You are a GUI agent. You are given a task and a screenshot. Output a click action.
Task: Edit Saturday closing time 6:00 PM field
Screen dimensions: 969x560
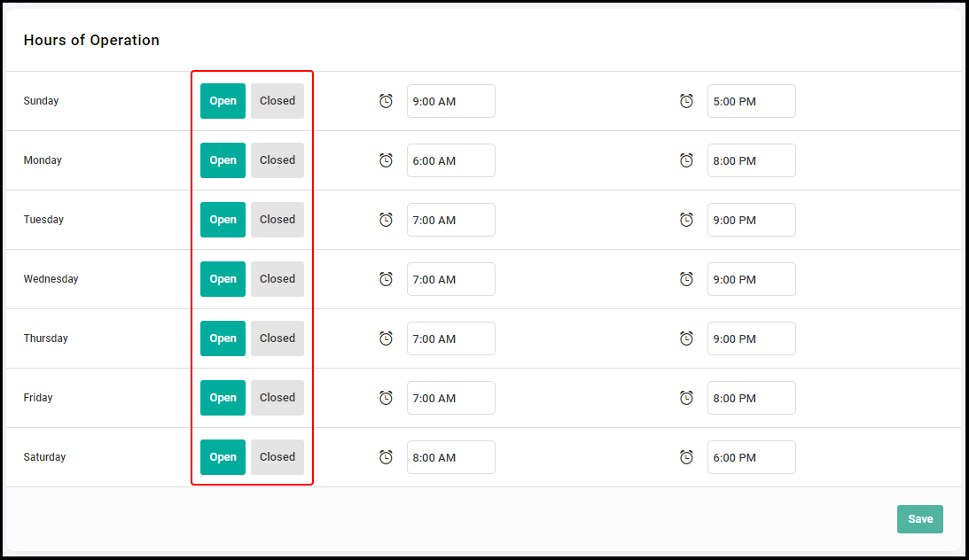(x=752, y=456)
